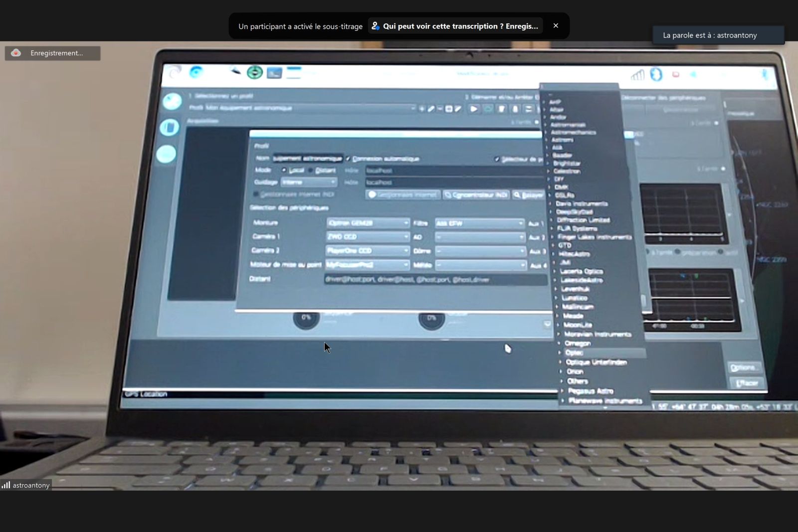The image size is (798, 532).
Task: Select Planewave Instruments menu entry
Action: [x=605, y=400]
